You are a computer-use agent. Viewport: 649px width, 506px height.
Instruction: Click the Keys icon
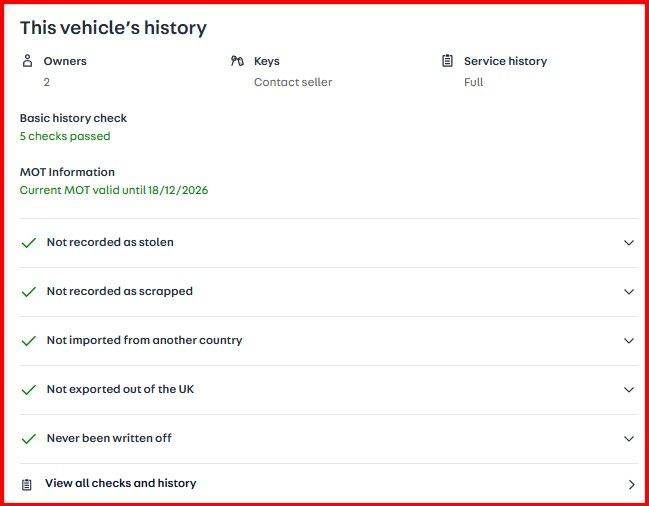coord(237,61)
